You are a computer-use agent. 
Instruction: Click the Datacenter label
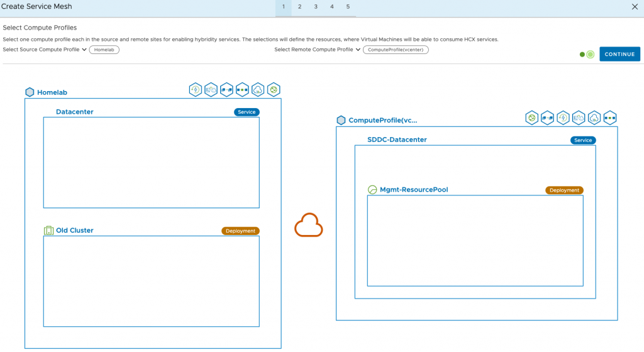click(x=74, y=112)
